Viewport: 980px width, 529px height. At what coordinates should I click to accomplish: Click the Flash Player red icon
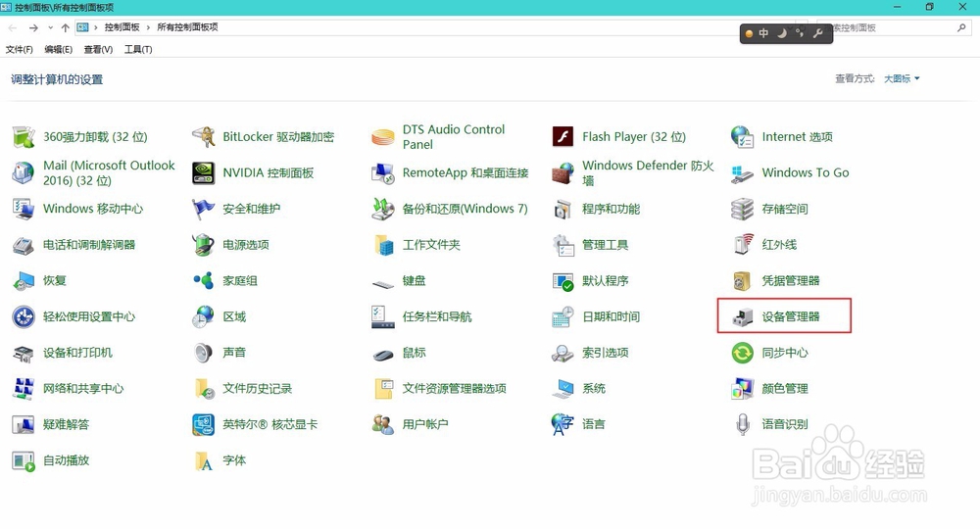coord(563,137)
